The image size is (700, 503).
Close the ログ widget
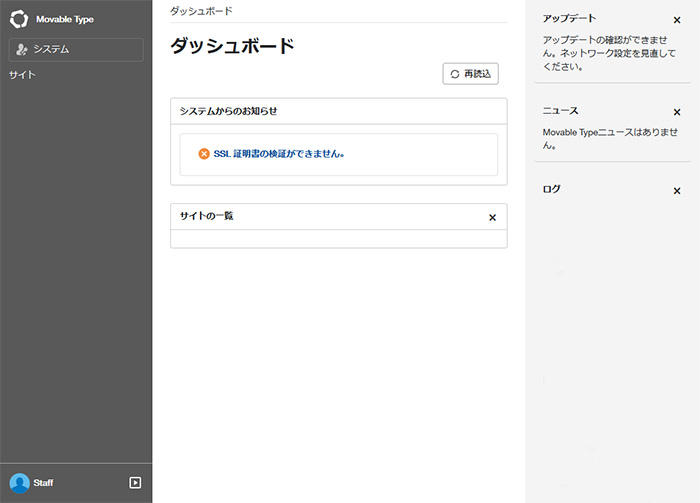(677, 191)
